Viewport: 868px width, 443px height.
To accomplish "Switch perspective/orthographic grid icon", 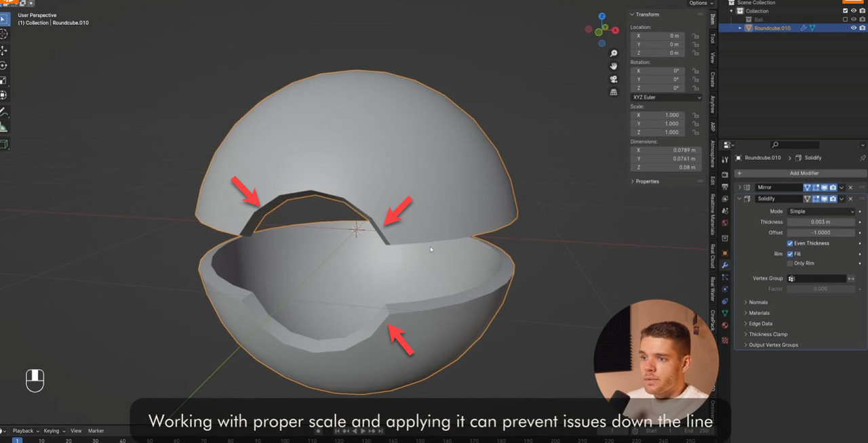I will coord(614,92).
